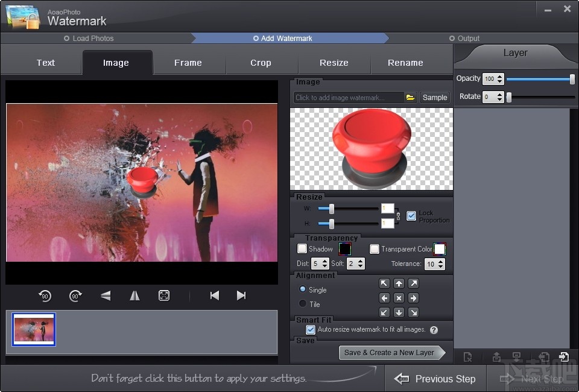Increase Tolerance value using the spinner
The width and height of the screenshot is (579, 392).
(441, 261)
